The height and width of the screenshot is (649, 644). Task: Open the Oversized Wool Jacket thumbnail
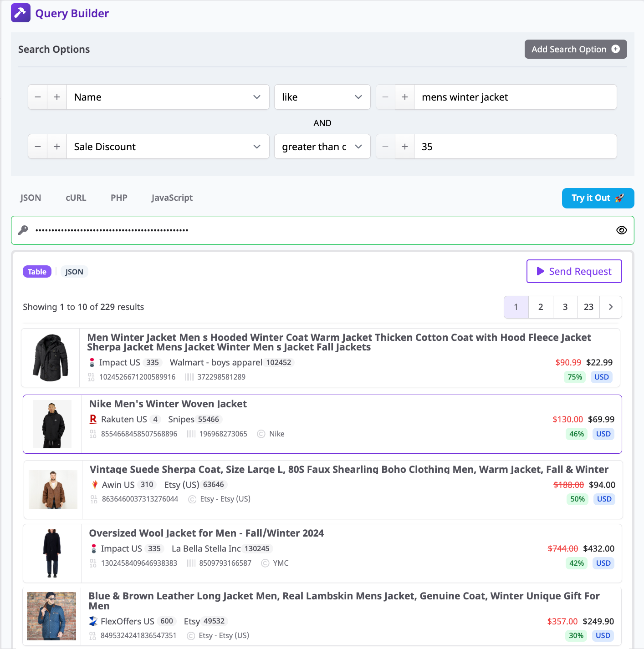[52, 553]
